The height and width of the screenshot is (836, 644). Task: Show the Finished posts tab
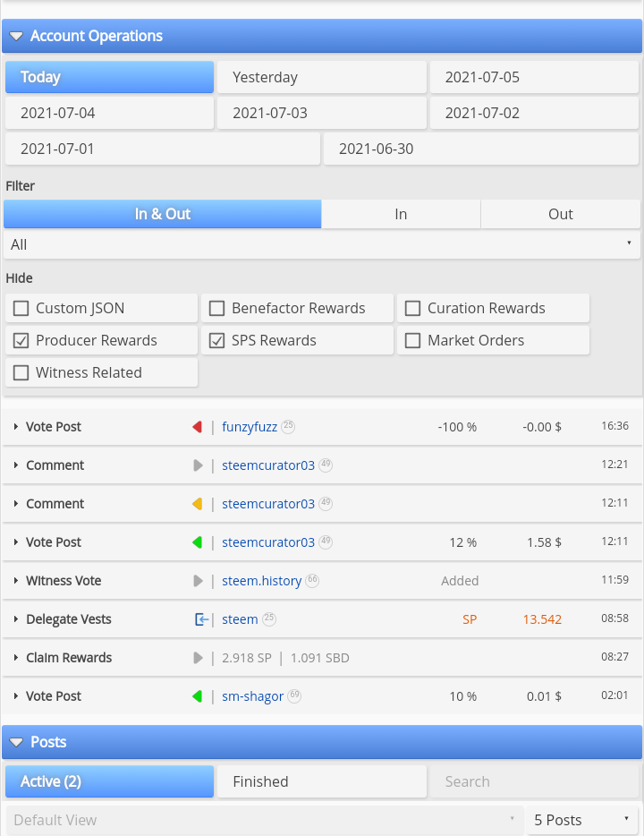click(322, 781)
